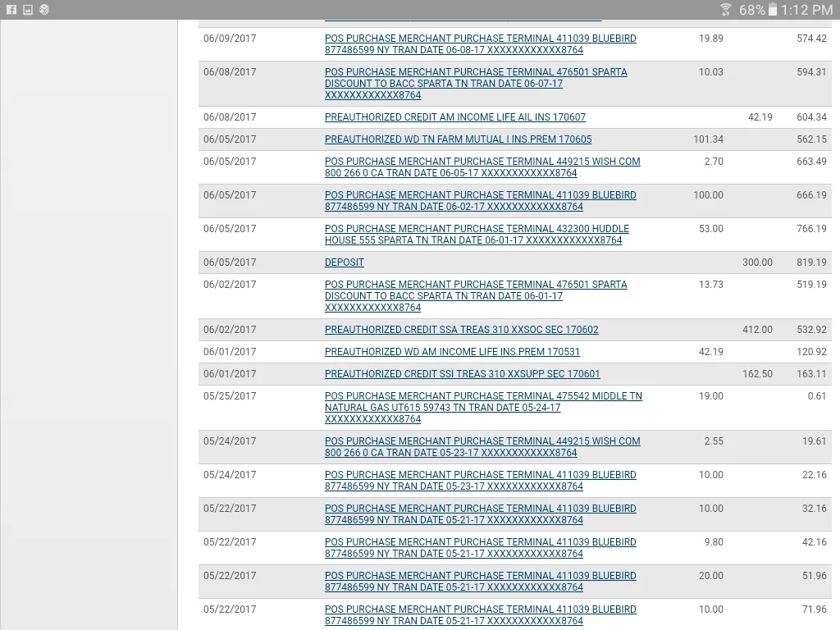Select the 05/25/2017 date cell
This screenshot has height=630, width=840.
point(230,396)
